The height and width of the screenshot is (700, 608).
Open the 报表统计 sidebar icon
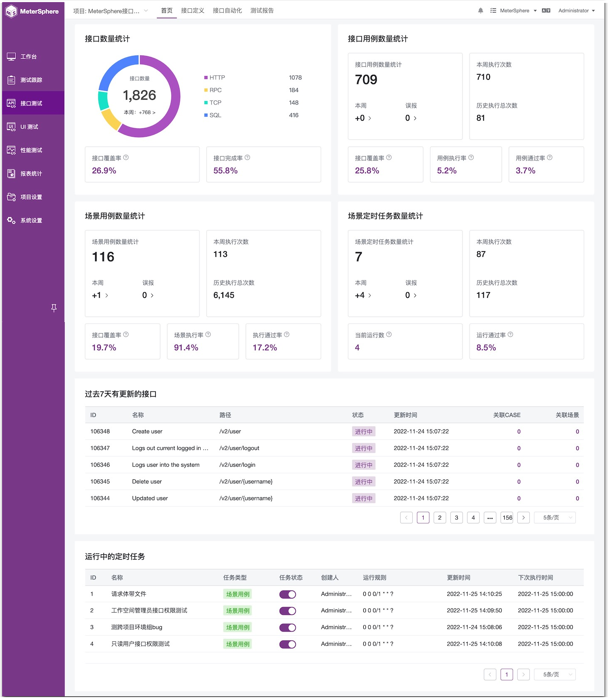tap(11, 173)
